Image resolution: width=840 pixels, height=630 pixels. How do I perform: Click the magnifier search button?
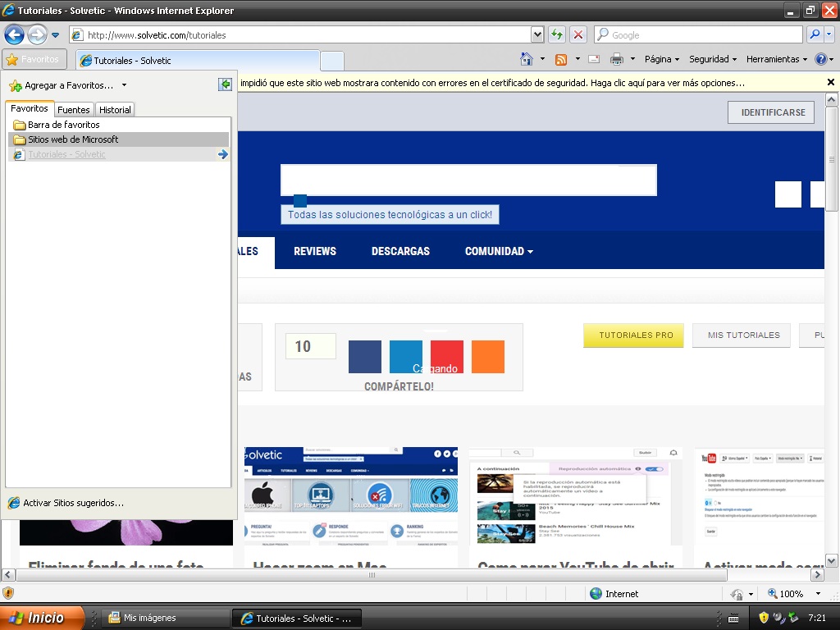[815, 34]
